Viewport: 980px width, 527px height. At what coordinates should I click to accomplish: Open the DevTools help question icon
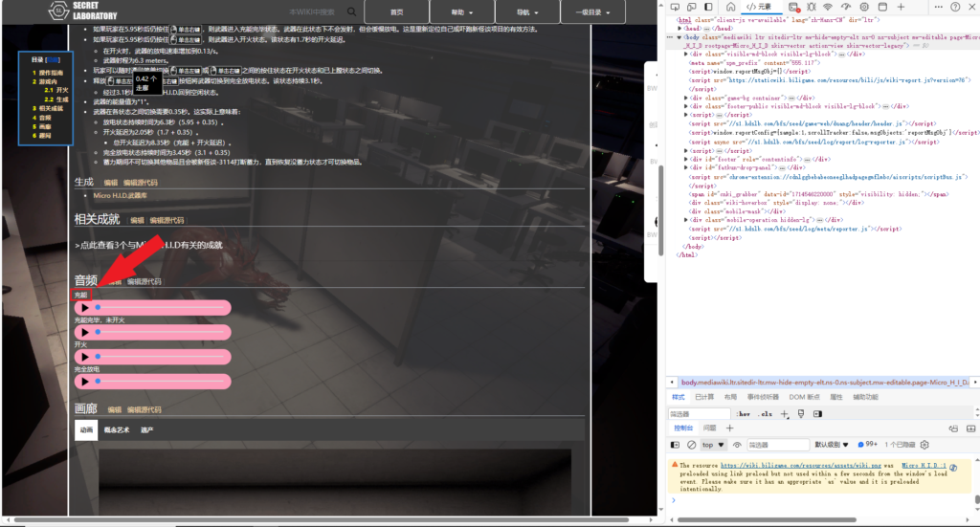click(x=955, y=7)
